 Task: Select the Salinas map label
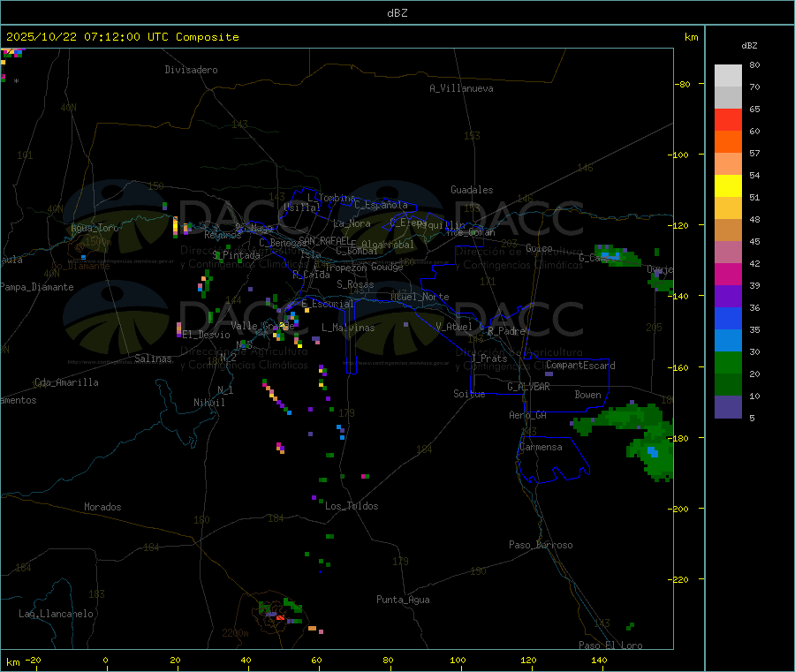pyautogui.click(x=153, y=359)
